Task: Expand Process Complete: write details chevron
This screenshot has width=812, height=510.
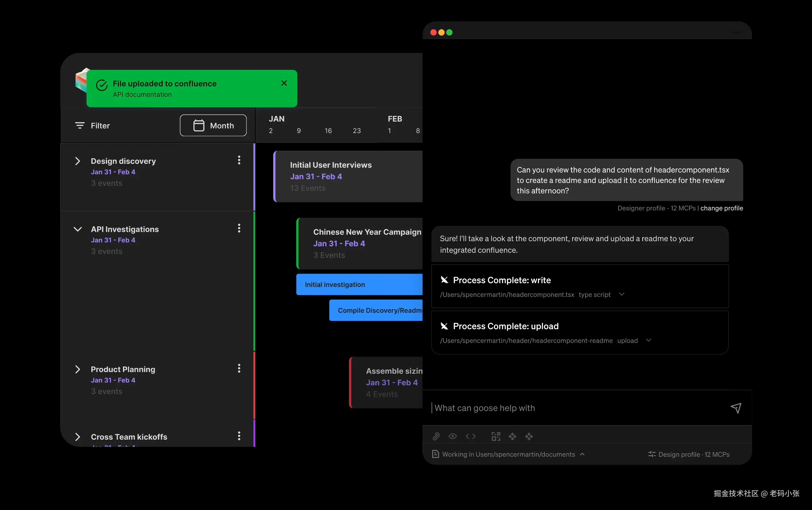Action: point(622,294)
